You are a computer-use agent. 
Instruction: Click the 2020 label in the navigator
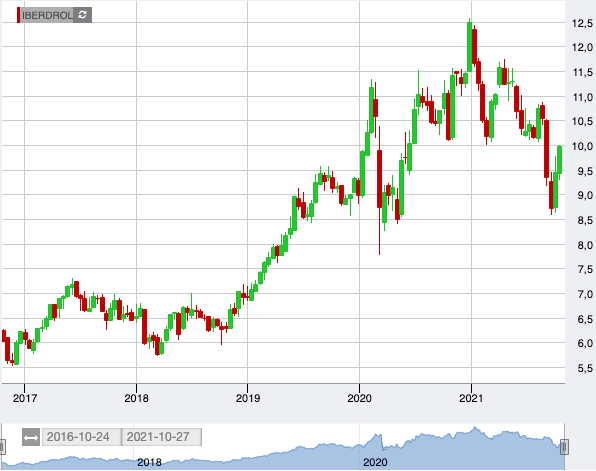(x=375, y=462)
